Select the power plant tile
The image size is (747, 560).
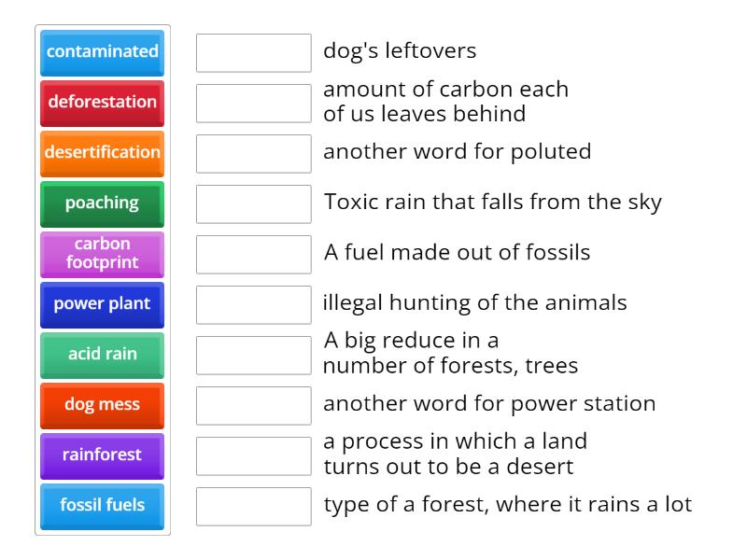tap(102, 304)
